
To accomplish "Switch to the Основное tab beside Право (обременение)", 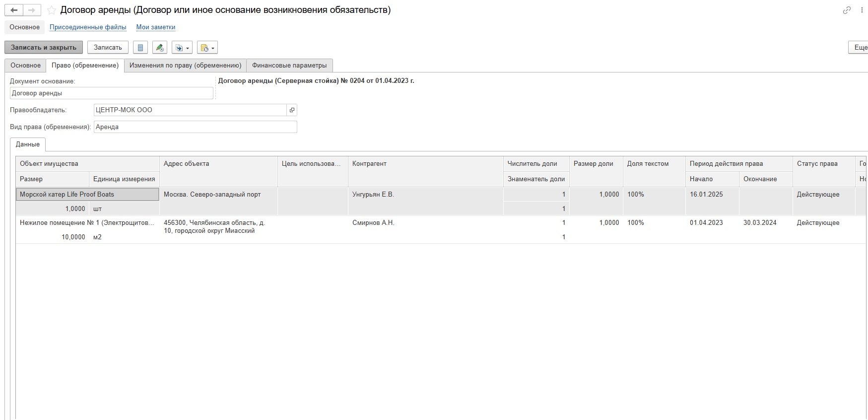I will point(25,66).
